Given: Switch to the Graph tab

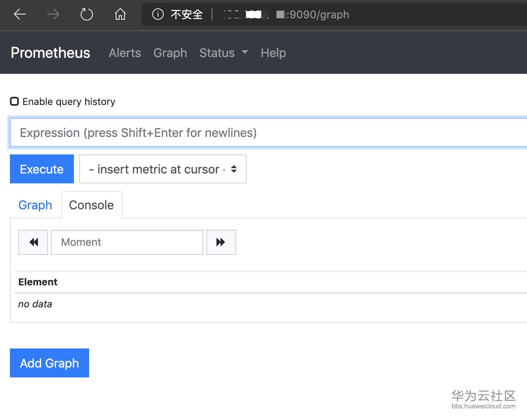Looking at the screenshot, I should (35, 205).
